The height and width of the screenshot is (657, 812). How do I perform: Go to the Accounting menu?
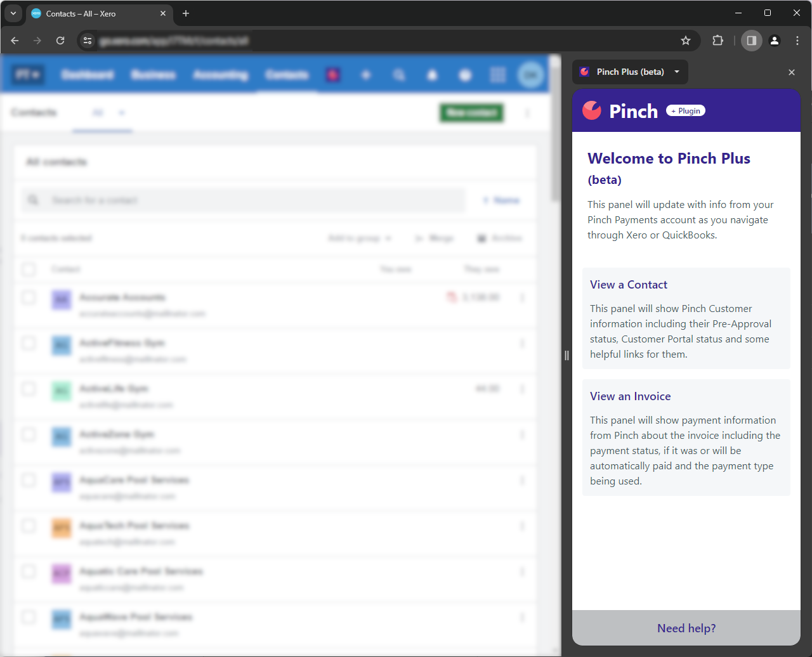220,75
